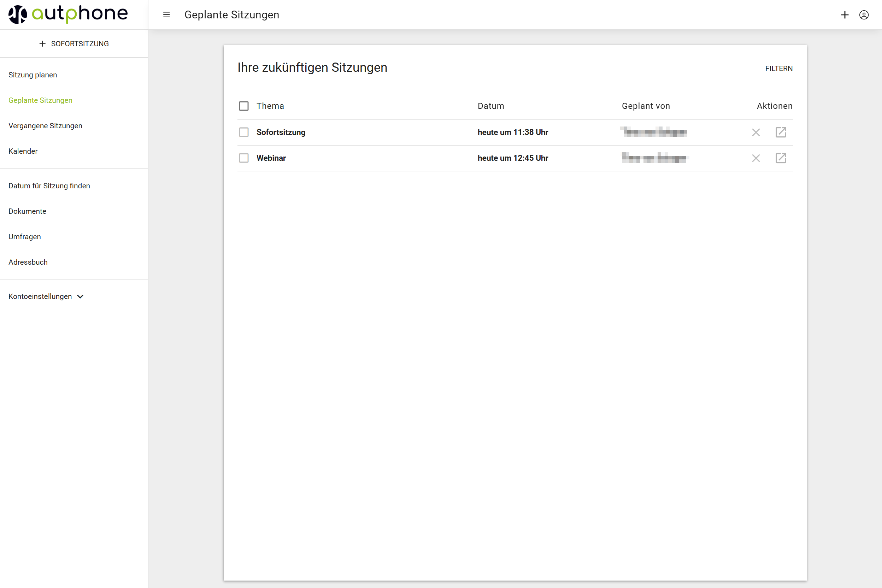Viewport: 882px width, 588px height.
Task: Check the Webinar row checkbox
Action: 244,158
